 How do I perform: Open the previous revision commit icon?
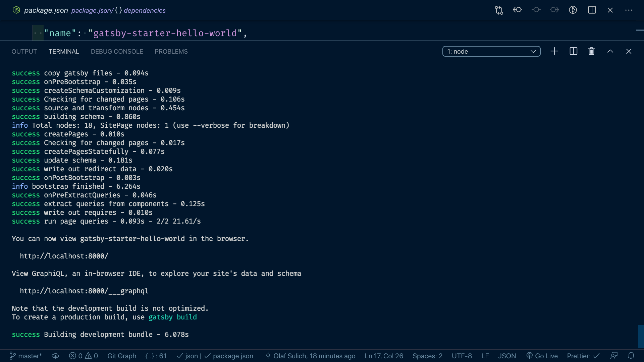[536, 10]
